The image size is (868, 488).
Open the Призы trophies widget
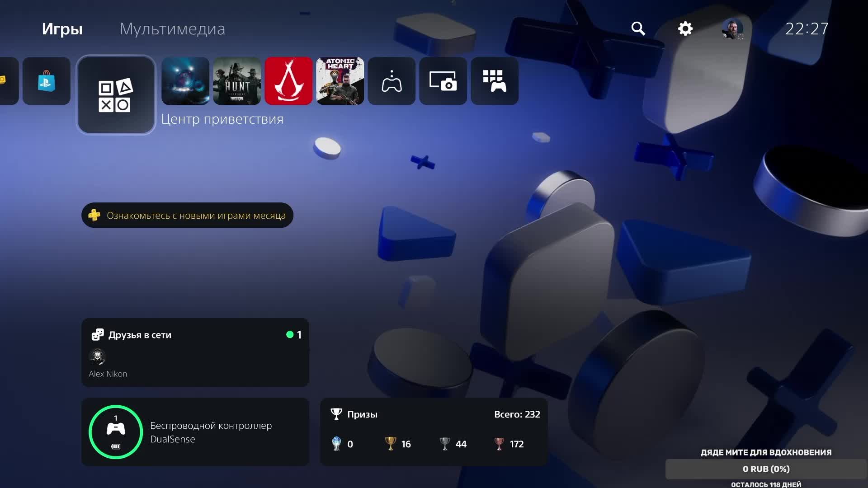pos(434,432)
